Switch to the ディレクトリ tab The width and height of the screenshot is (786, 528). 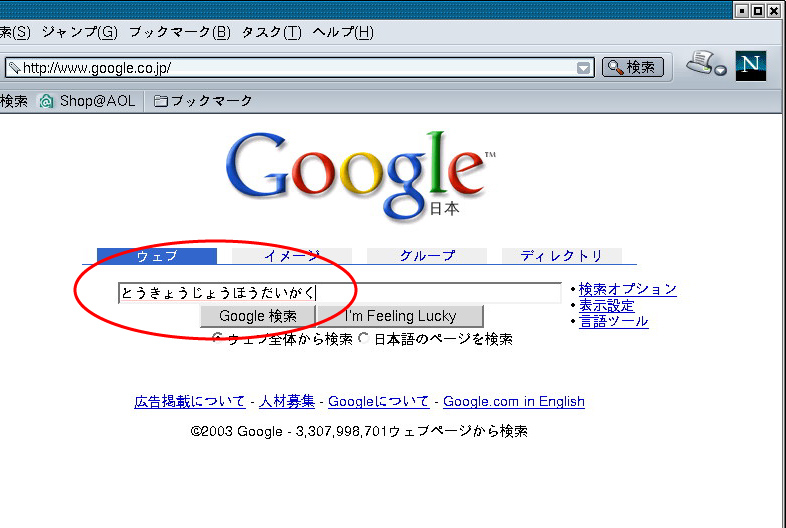click(x=561, y=256)
